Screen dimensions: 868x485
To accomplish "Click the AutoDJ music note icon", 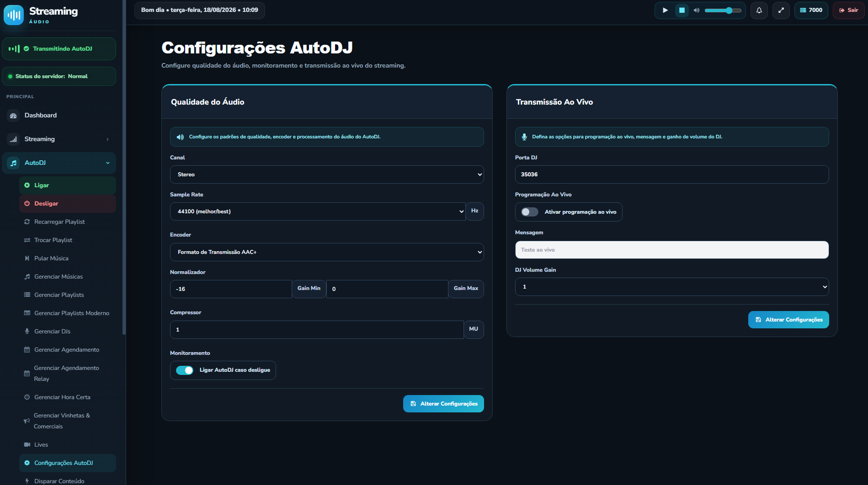I will click(13, 163).
